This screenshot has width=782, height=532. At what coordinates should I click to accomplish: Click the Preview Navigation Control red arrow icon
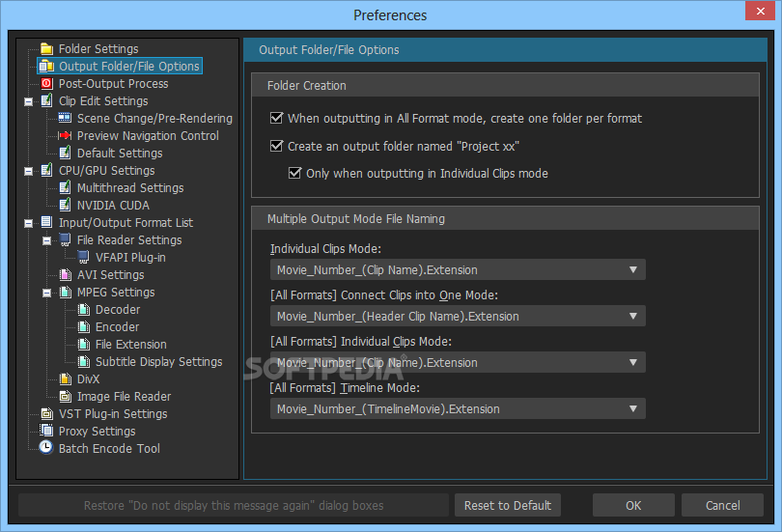(x=65, y=135)
